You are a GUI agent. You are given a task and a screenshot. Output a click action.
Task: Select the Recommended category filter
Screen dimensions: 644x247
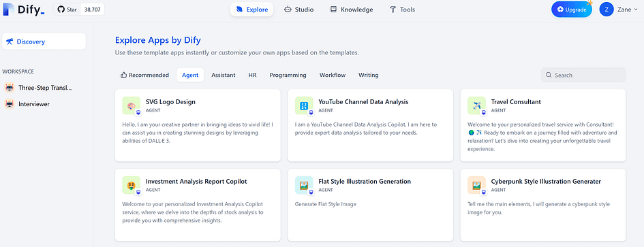[x=144, y=75]
